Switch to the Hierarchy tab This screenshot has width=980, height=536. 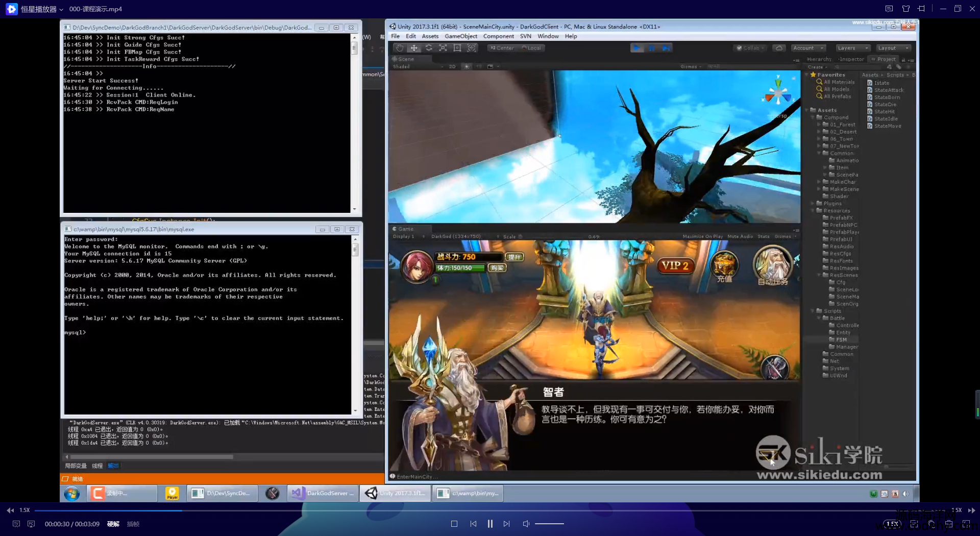[x=819, y=59]
